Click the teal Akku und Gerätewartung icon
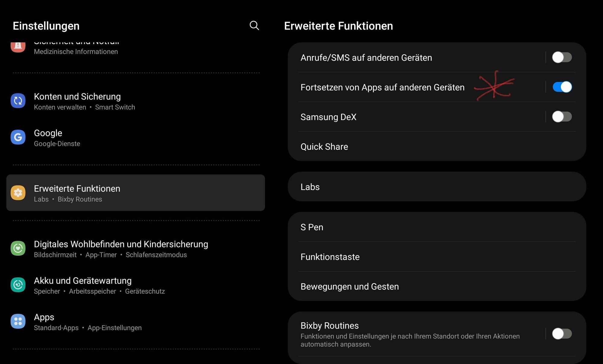 (x=18, y=285)
